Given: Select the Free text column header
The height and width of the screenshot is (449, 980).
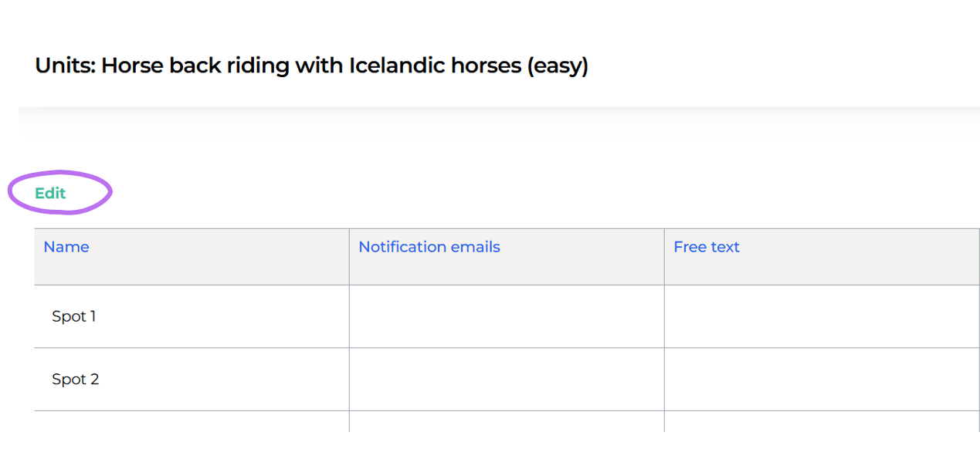Looking at the screenshot, I should click(707, 247).
